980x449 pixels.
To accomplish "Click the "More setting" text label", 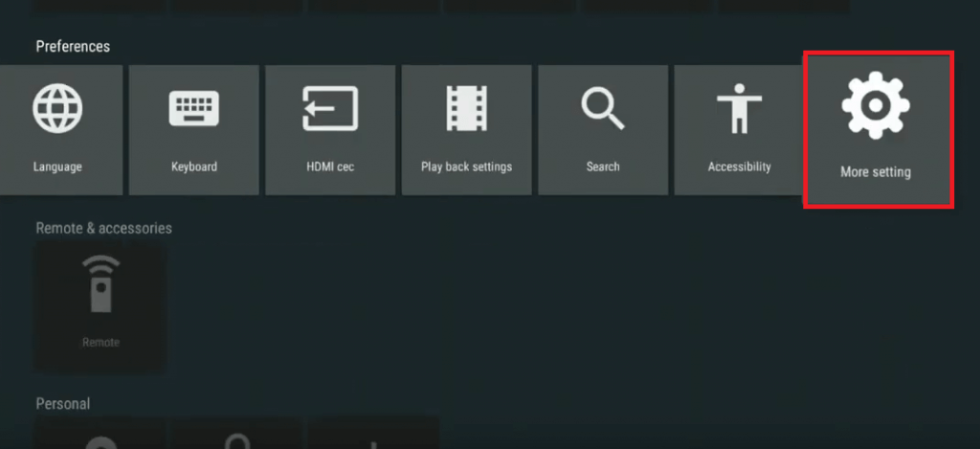I will pos(875,172).
